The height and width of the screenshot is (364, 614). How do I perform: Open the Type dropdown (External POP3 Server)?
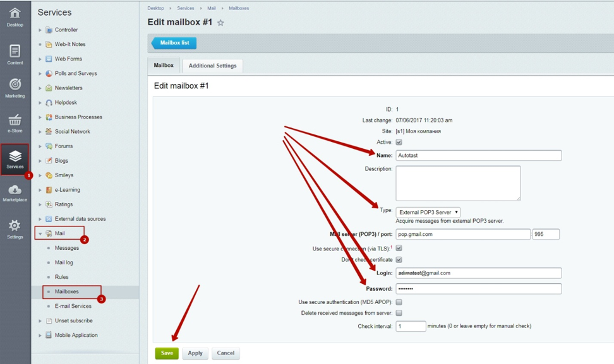[x=428, y=213]
